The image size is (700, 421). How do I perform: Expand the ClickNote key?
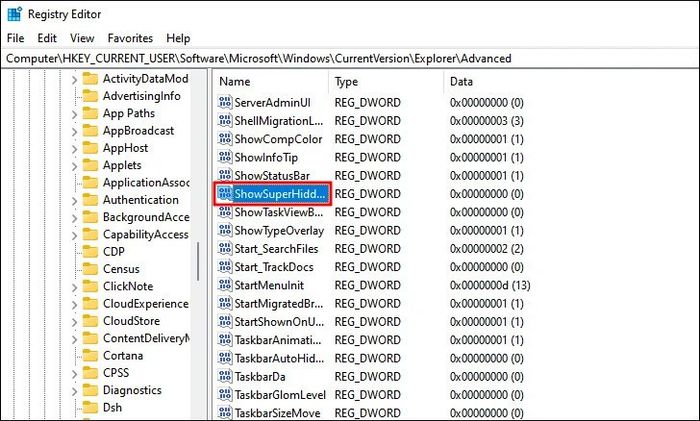coord(75,288)
